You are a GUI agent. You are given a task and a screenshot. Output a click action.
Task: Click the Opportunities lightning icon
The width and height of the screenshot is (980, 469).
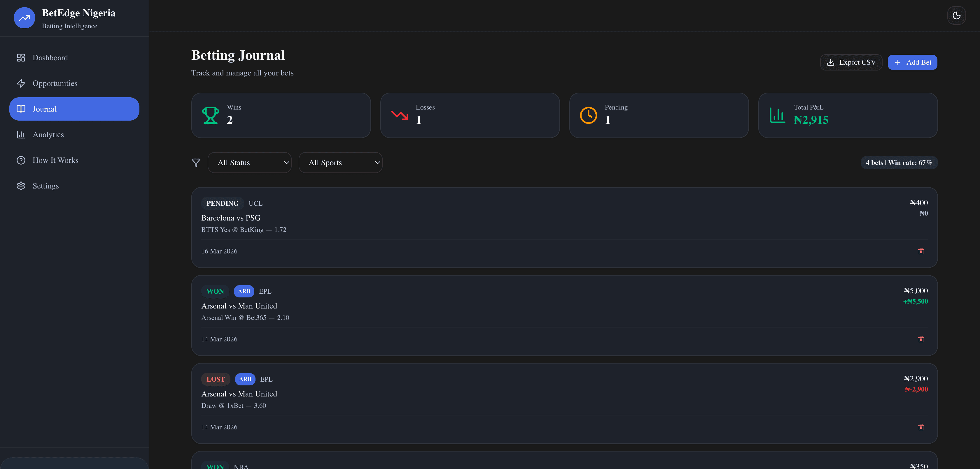pos(21,83)
